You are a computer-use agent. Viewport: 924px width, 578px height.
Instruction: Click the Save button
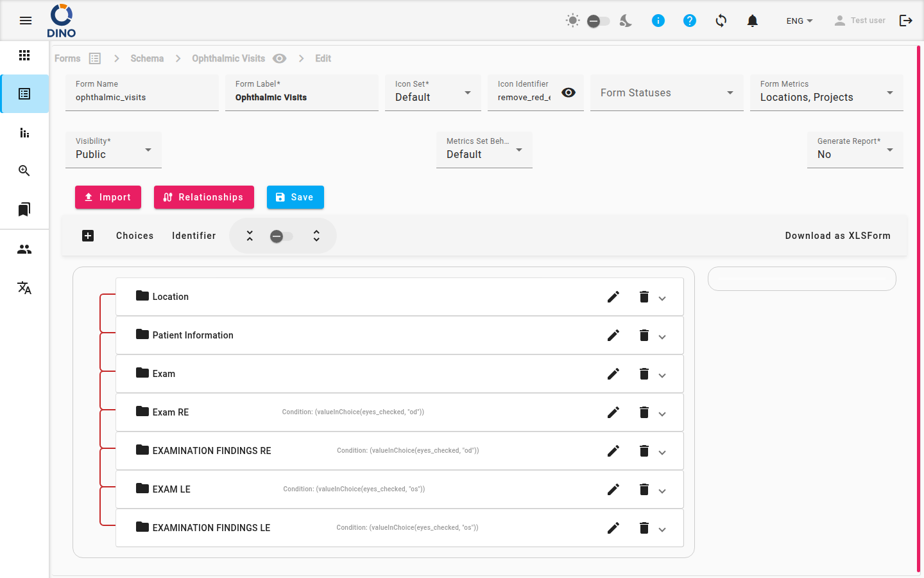point(295,197)
